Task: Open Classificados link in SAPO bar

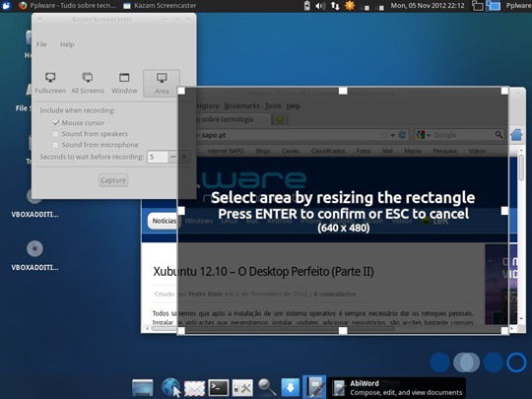Action: click(328, 151)
